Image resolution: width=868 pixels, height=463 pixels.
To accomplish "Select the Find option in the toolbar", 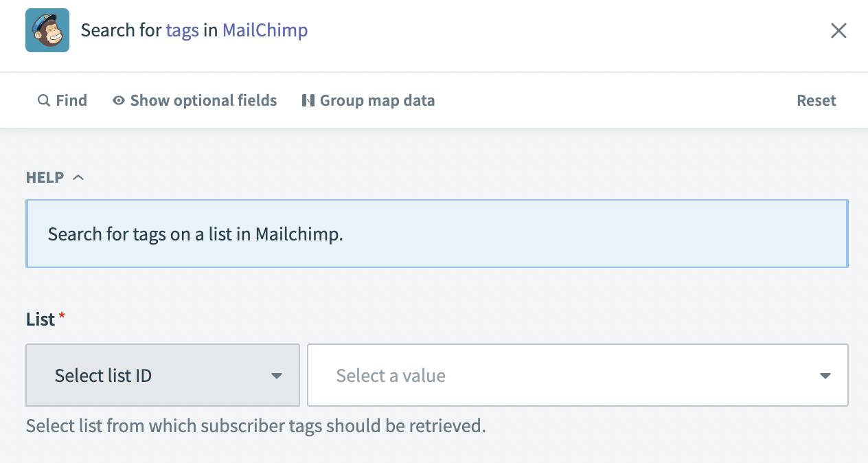I will point(62,100).
